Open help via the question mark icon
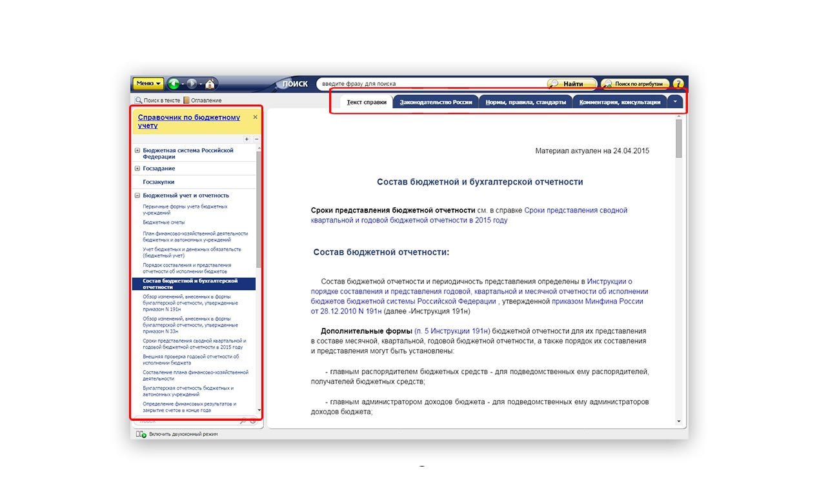The image size is (817, 504). (678, 83)
